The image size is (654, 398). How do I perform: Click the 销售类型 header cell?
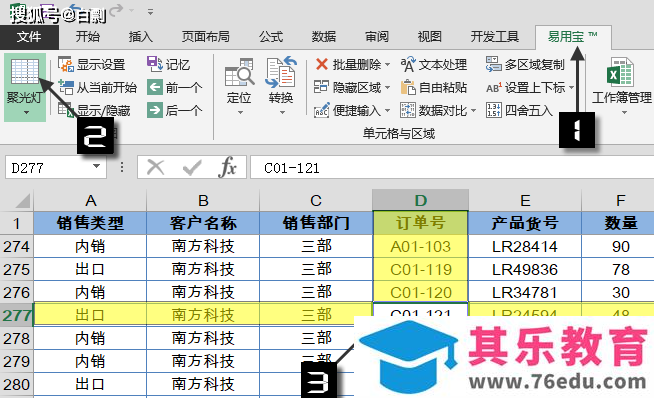point(91,223)
